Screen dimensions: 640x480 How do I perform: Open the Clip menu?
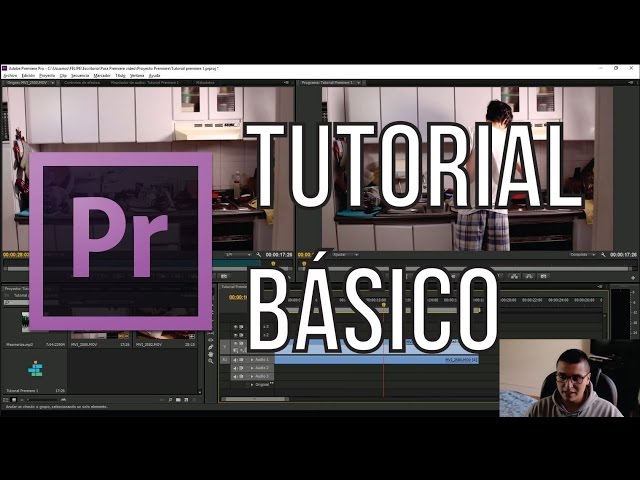63,76
